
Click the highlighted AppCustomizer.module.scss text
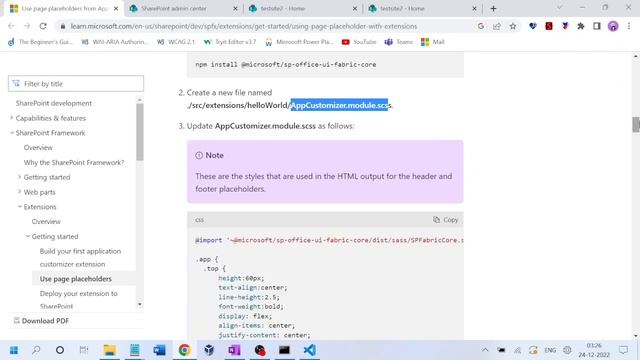tap(339, 105)
